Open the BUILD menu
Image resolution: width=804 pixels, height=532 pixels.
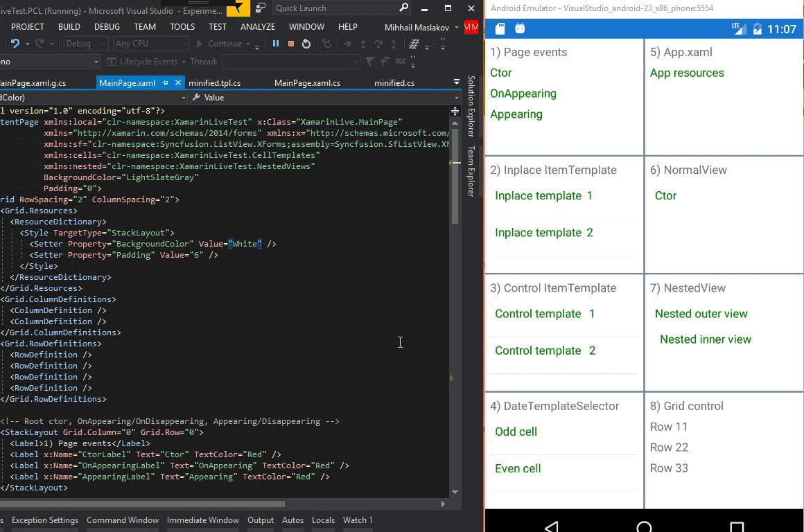(69, 26)
